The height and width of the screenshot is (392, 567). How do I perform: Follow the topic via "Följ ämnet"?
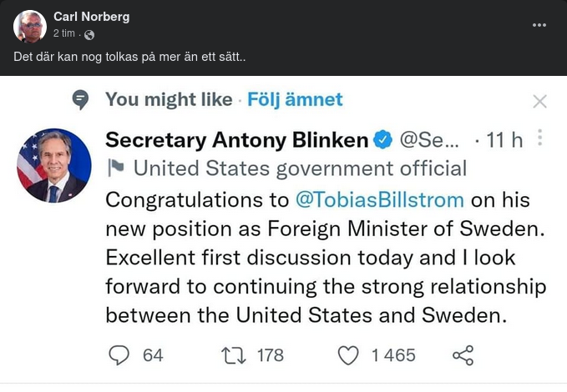pos(295,99)
